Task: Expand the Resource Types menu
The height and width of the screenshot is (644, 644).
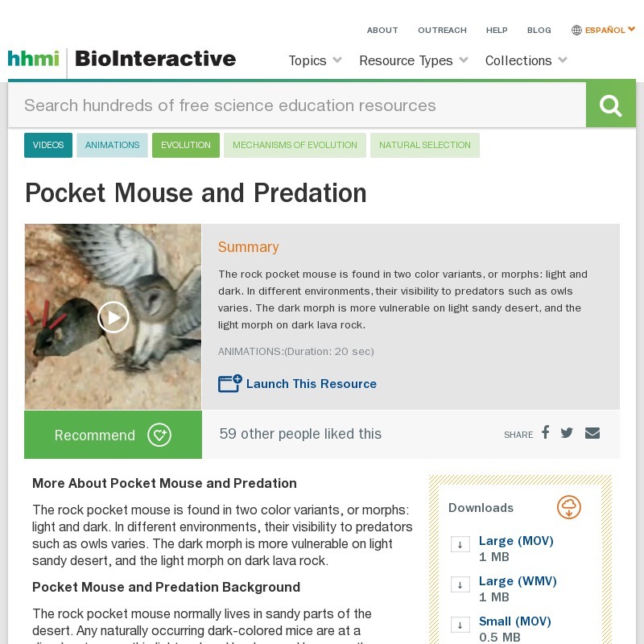Action: [413, 60]
